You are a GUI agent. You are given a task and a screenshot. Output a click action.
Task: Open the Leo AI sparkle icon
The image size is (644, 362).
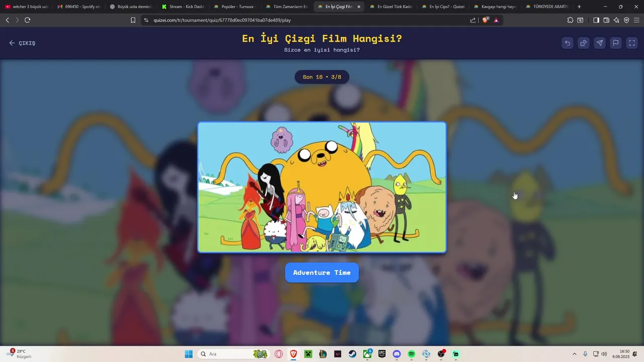coord(616,20)
